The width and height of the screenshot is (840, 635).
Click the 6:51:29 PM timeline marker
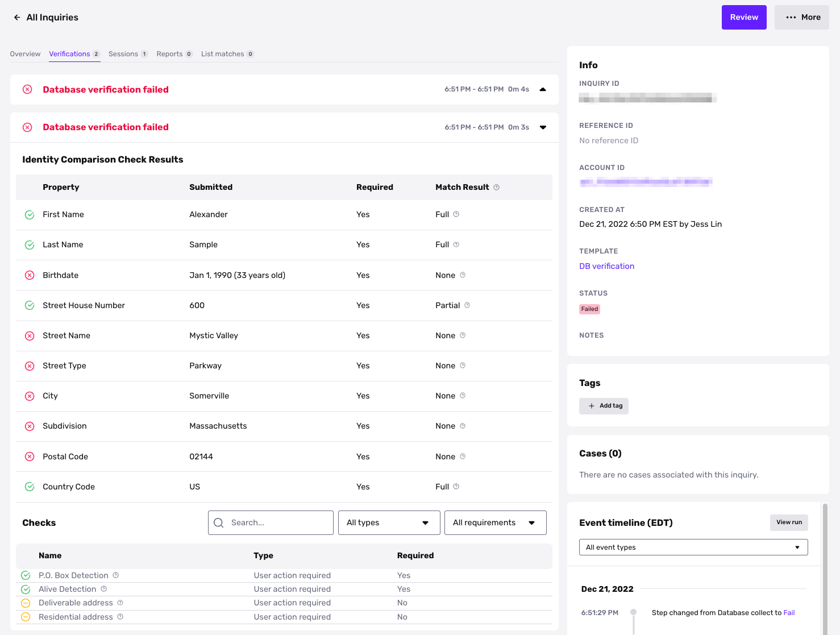(633, 612)
